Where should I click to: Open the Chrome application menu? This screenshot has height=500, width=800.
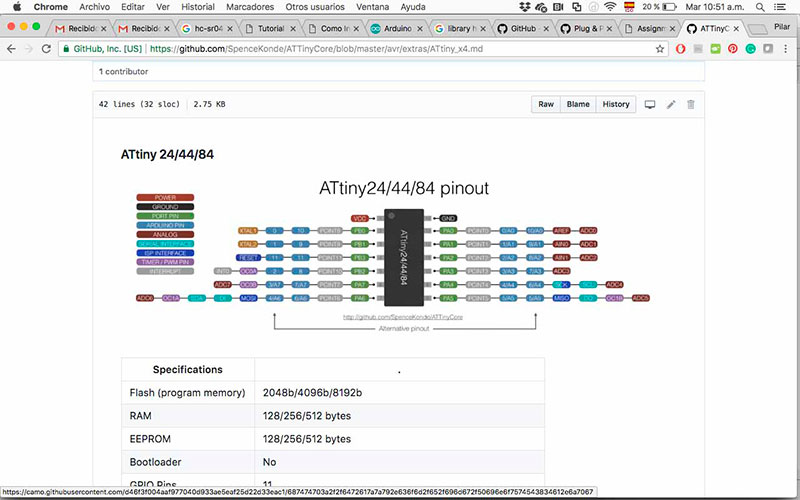[51, 7]
